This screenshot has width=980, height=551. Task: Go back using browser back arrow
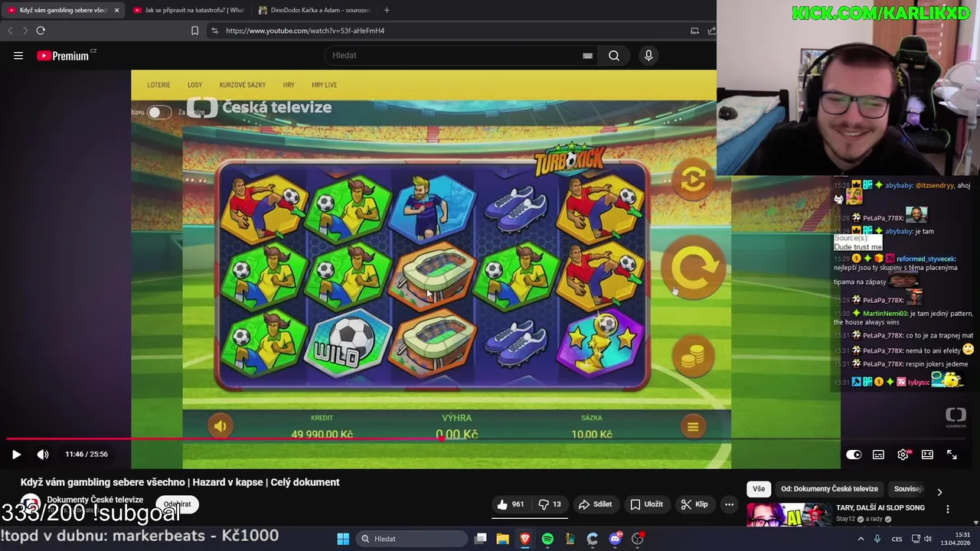coord(10,31)
